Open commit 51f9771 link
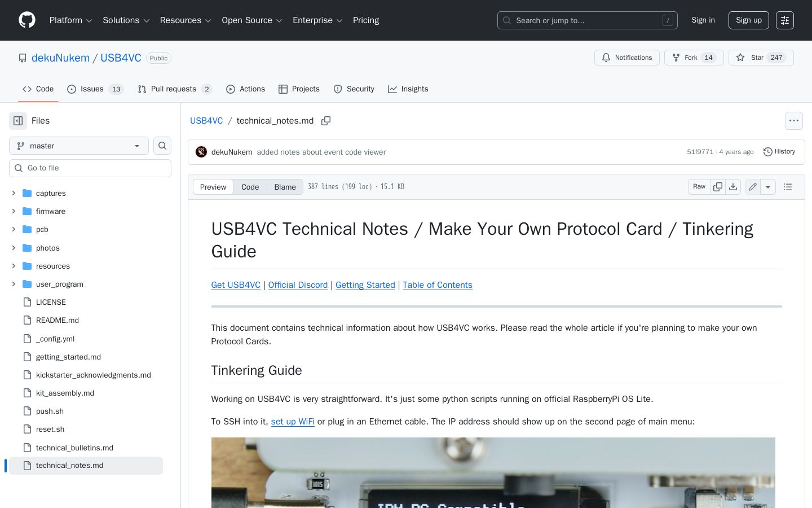This screenshot has height=508, width=812. pos(700,152)
